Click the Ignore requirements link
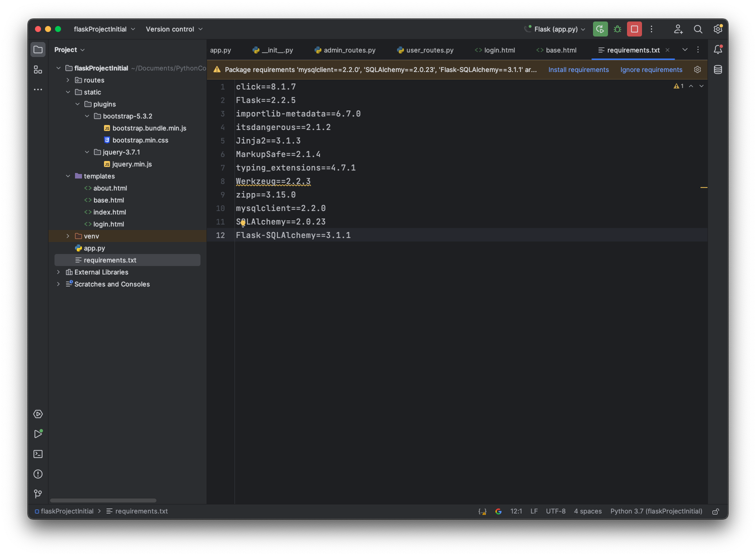 651,69
